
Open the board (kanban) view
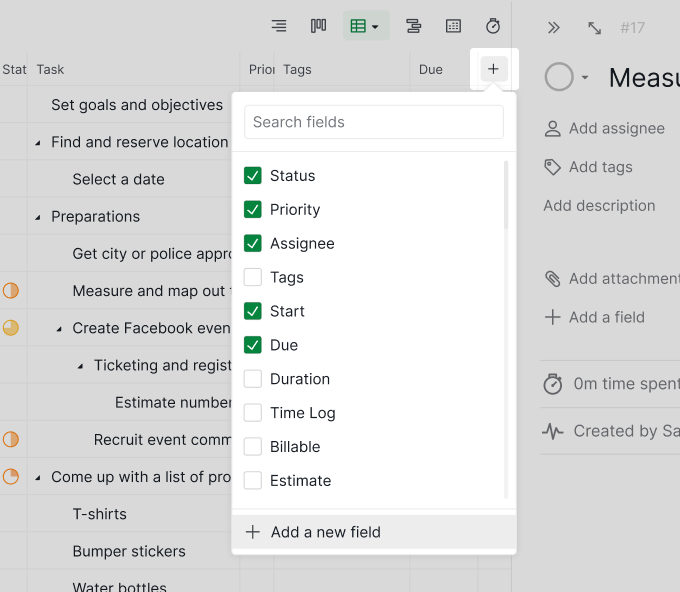[x=318, y=26]
